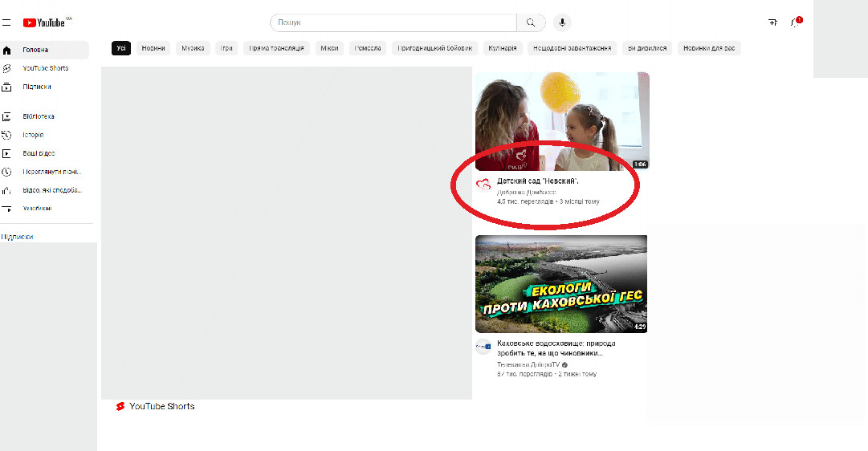Open the Екологи проти Каховської ГЕС thumbnail

[561, 284]
